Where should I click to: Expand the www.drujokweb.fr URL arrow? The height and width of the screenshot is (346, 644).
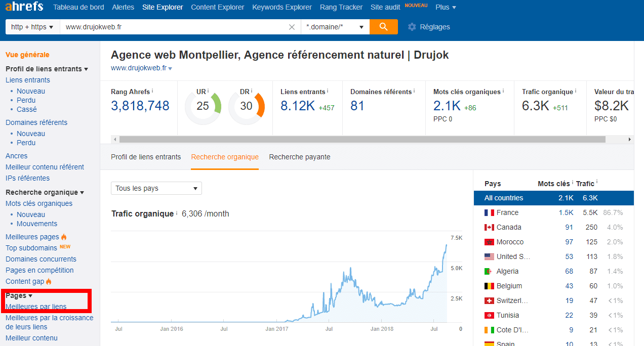pyautogui.click(x=170, y=69)
